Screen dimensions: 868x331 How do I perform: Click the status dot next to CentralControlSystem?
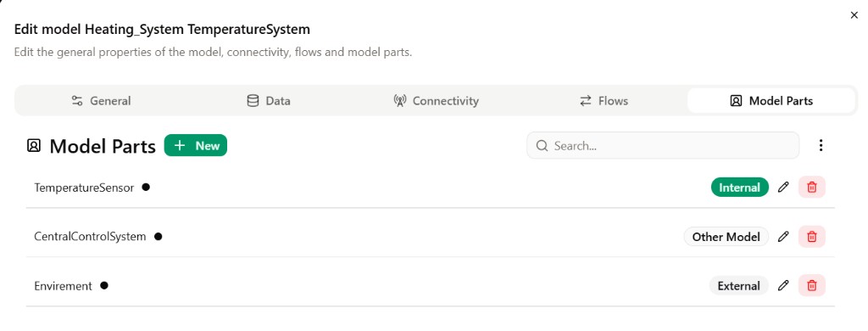[158, 237]
